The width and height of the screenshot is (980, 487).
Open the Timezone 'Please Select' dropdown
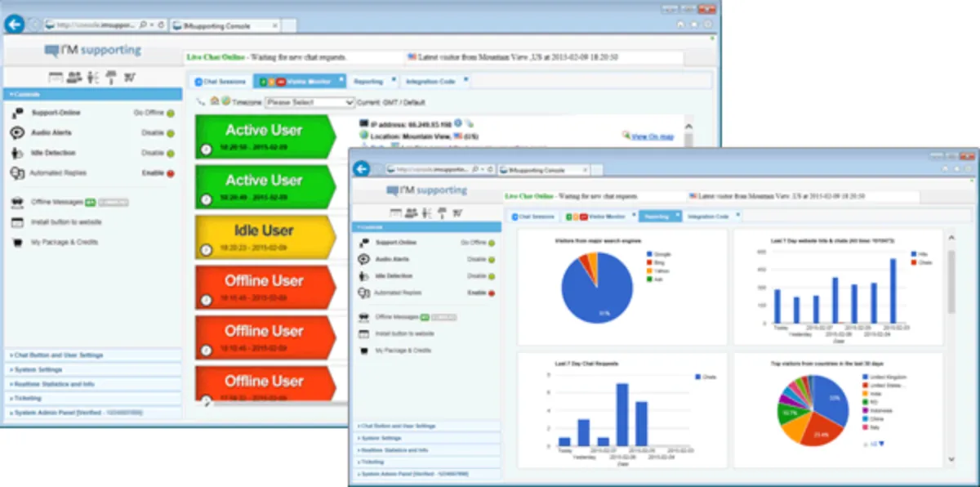(310, 102)
